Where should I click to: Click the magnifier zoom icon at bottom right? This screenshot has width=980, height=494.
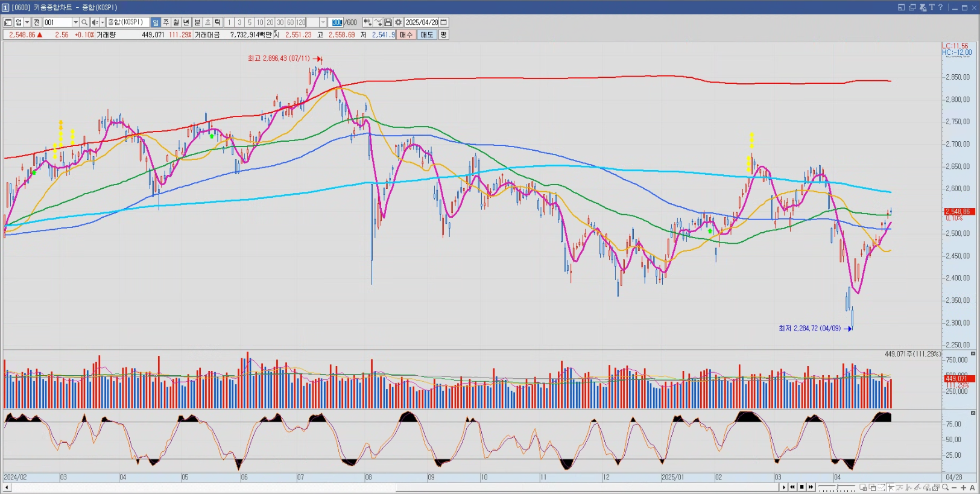point(945,487)
